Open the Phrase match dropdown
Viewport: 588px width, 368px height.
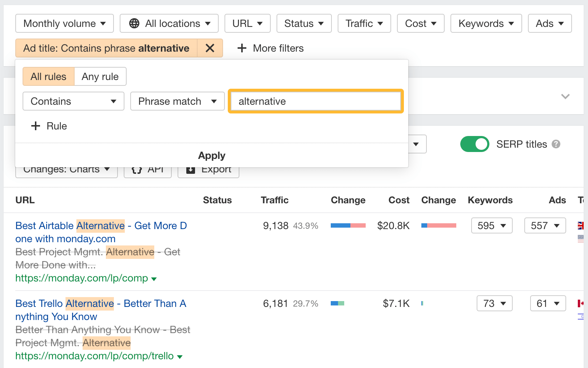(x=177, y=101)
